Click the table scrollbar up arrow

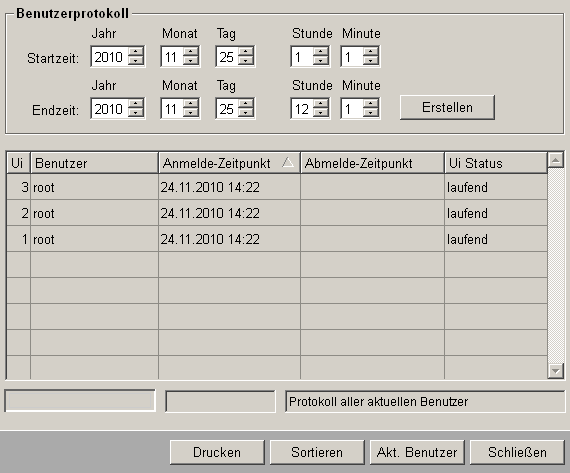coord(556,160)
